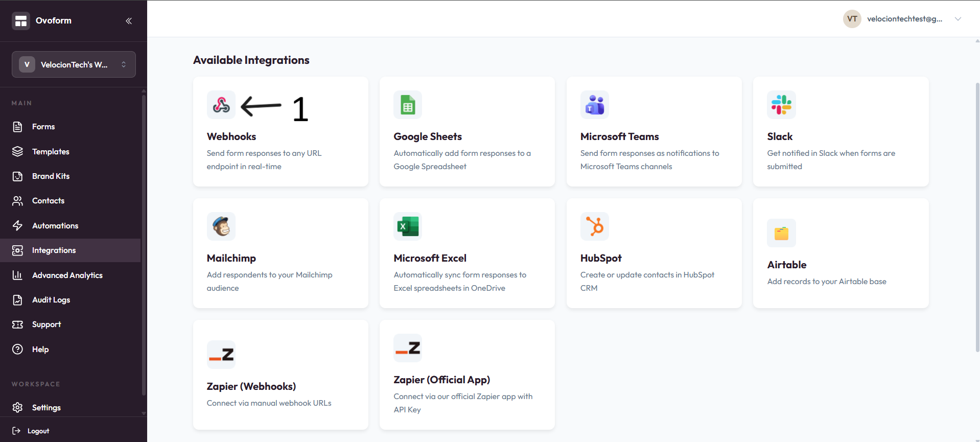
Task: Click the Brand Kits icon
Action: click(x=17, y=176)
